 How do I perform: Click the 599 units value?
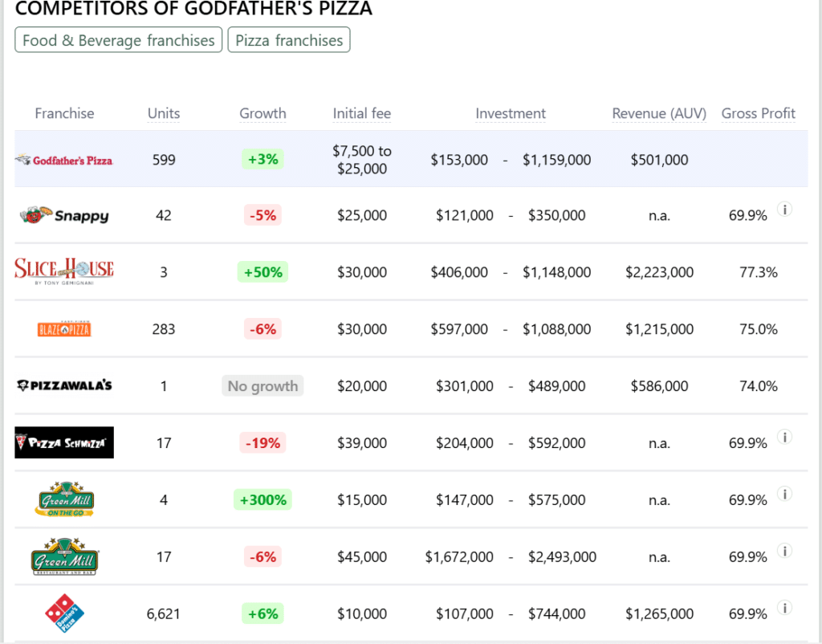click(x=164, y=160)
